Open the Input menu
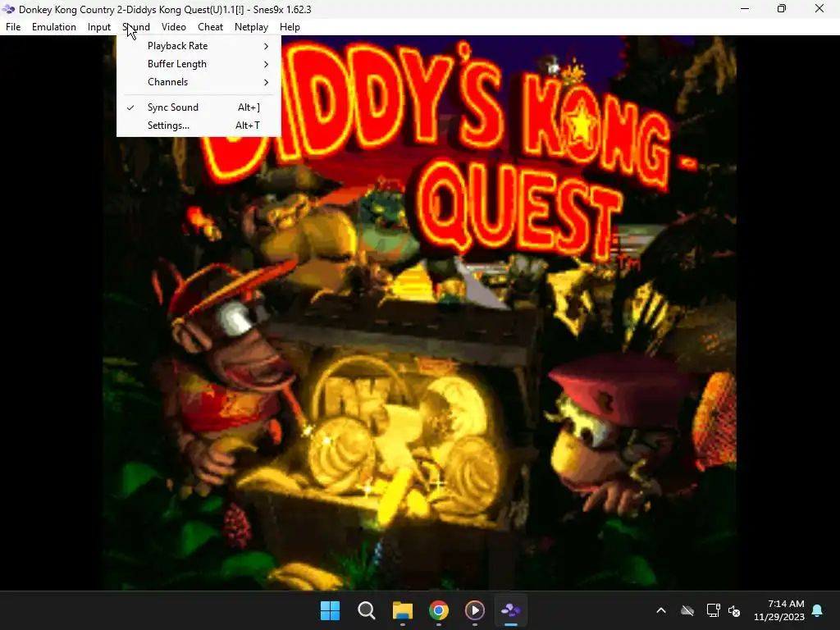 (99, 27)
